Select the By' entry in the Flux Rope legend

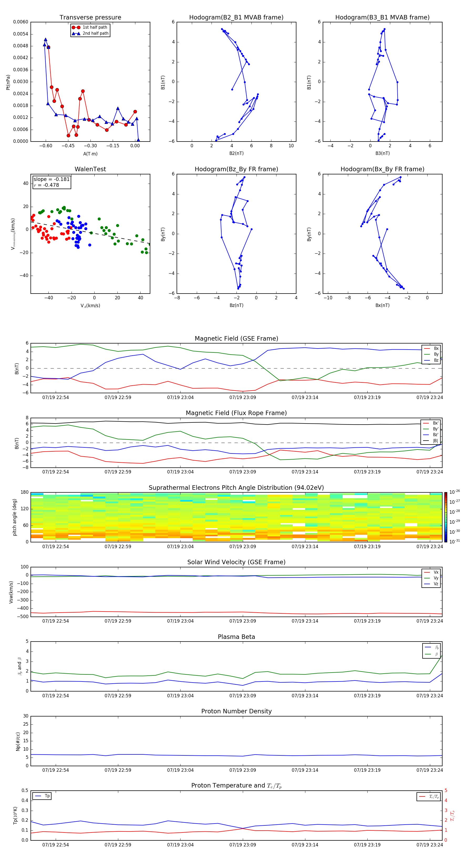[431, 429]
